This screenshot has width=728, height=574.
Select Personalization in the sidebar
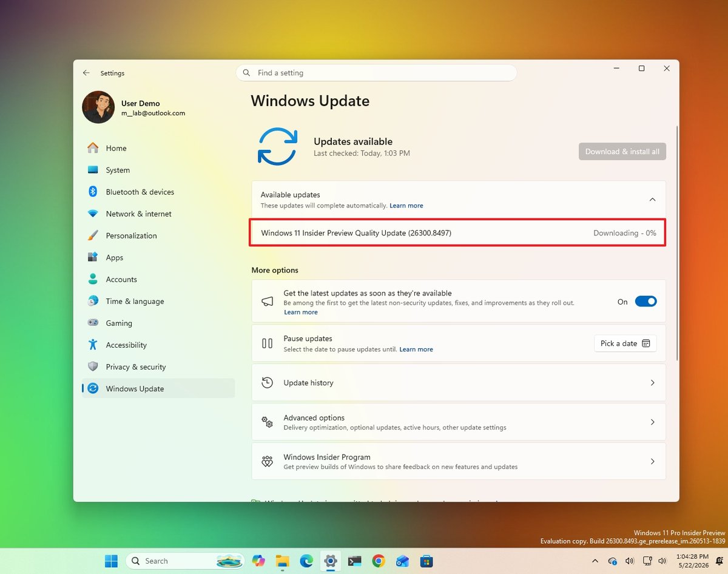[158, 235]
